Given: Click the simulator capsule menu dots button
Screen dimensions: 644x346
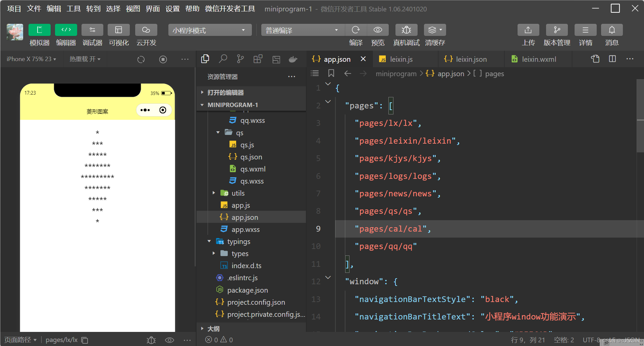Looking at the screenshot, I should [145, 110].
